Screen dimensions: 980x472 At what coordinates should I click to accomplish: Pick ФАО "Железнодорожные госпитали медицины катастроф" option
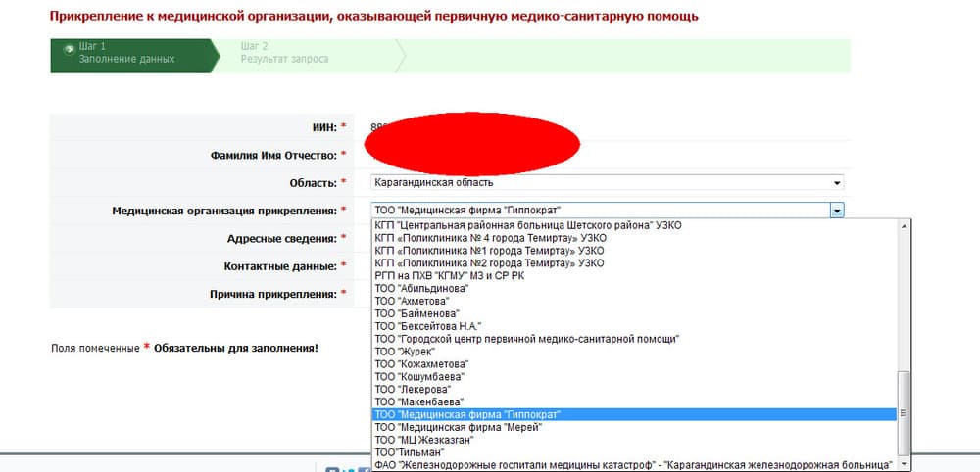pos(634,464)
